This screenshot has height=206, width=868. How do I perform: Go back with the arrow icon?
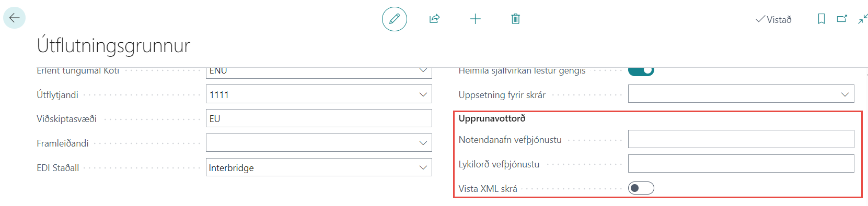point(14,18)
